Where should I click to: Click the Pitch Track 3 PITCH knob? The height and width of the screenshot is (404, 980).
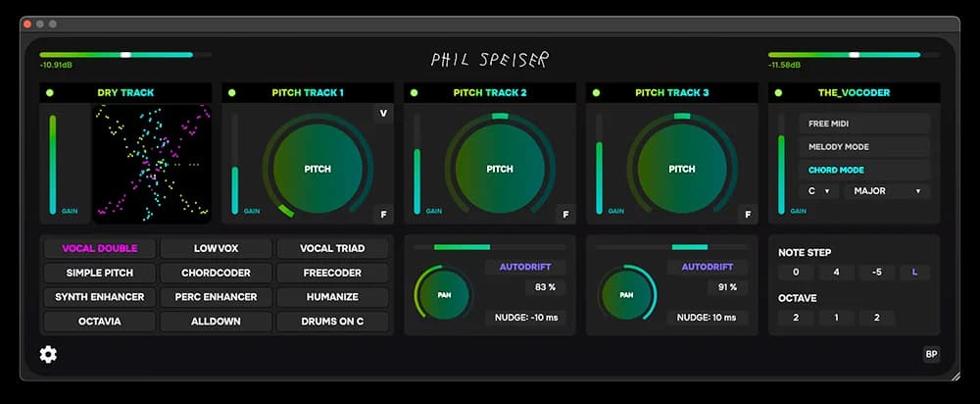(682, 169)
